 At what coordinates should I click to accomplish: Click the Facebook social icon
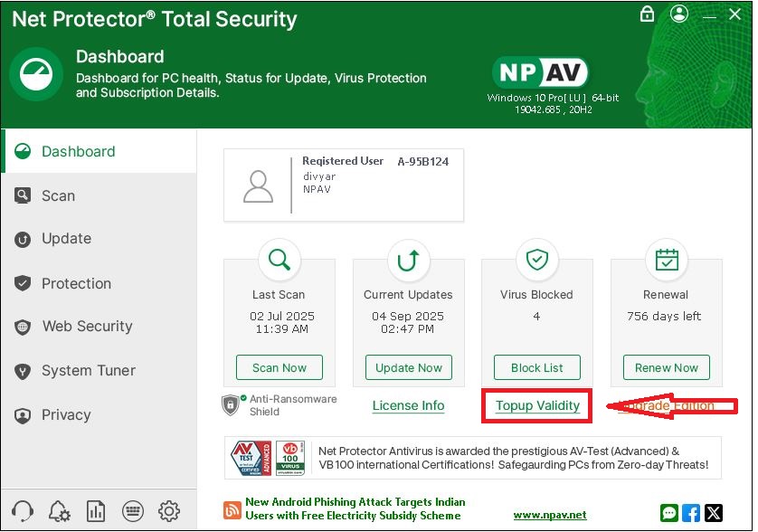(x=691, y=513)
